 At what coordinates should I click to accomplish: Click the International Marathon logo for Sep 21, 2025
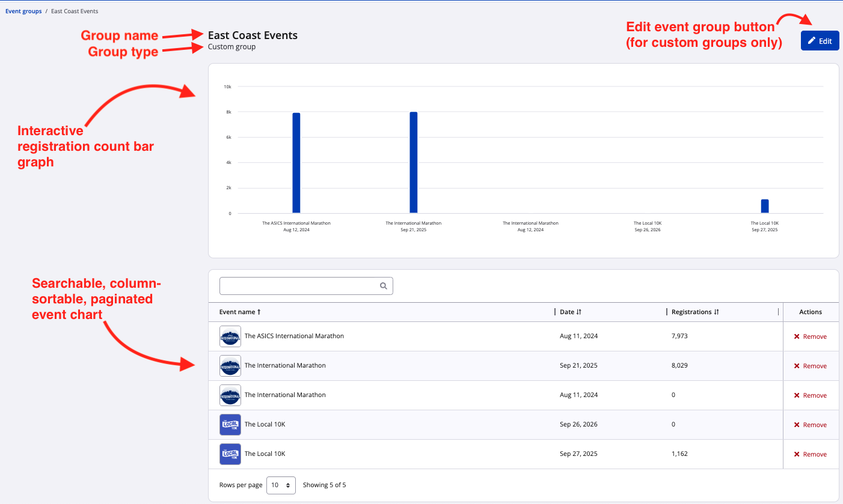[x=230, y=366]
